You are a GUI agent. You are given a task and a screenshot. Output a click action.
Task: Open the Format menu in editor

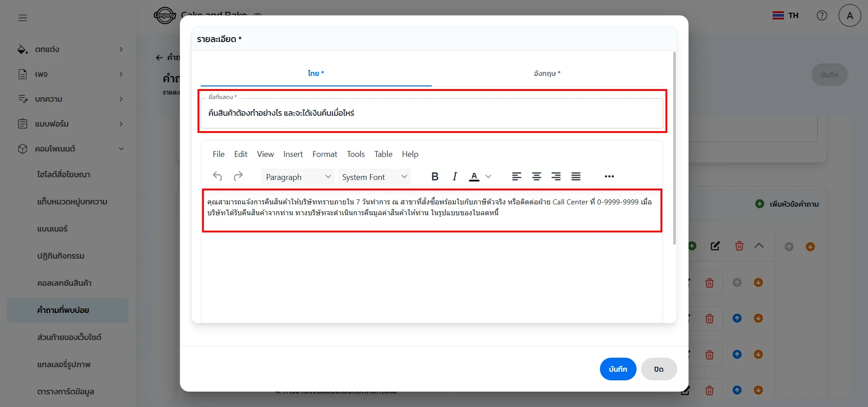click(325, 154)
